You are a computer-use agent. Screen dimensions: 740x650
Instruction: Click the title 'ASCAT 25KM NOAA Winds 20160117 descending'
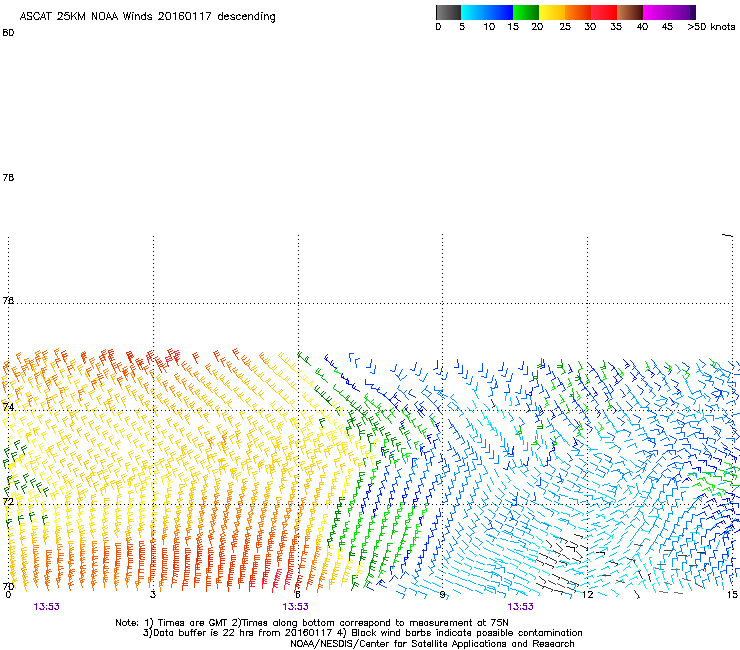click(x=147, y=16)
